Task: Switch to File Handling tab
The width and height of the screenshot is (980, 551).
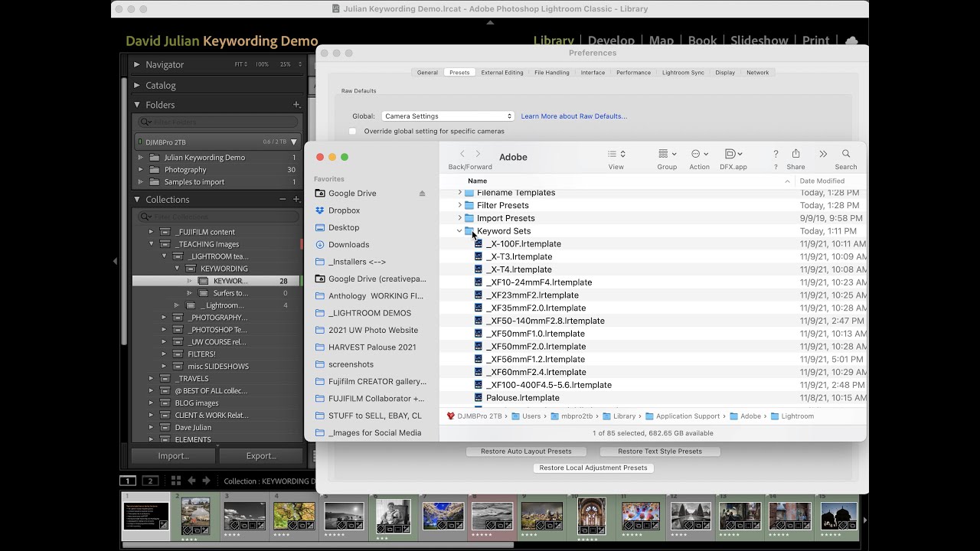Action: tap(552, 73)
